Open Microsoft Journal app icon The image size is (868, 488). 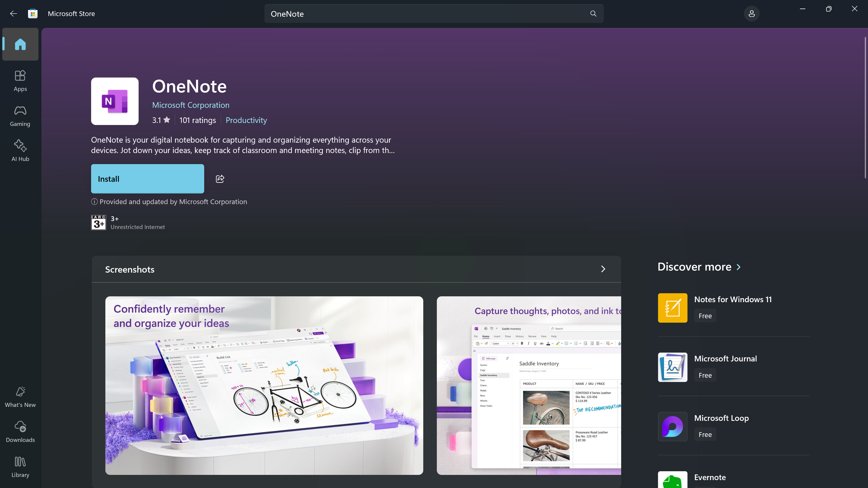click(x=673, y=367)
